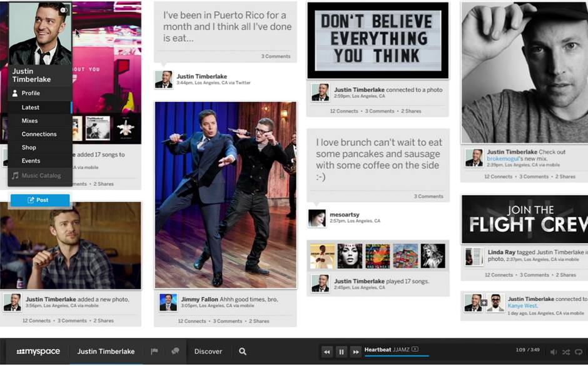Click the song progress bar

point(397,357)
